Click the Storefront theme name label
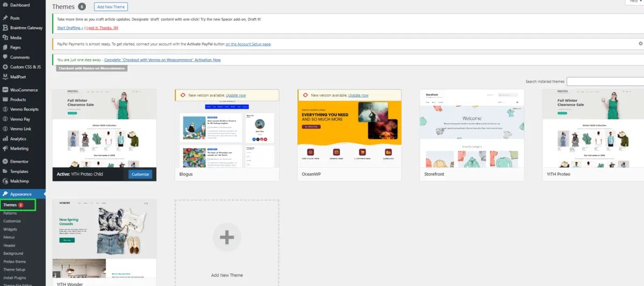644x286 pixels. pyautogui.click(x=435, y=174)
